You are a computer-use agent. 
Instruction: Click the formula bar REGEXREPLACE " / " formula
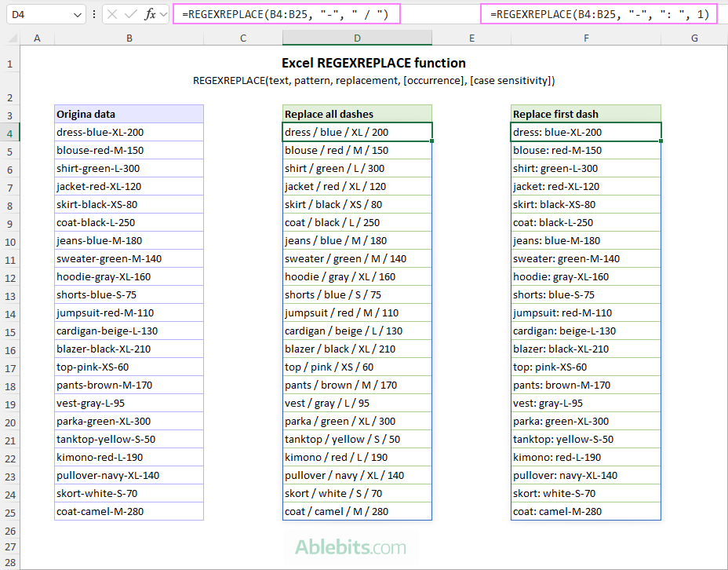[286, 14]
